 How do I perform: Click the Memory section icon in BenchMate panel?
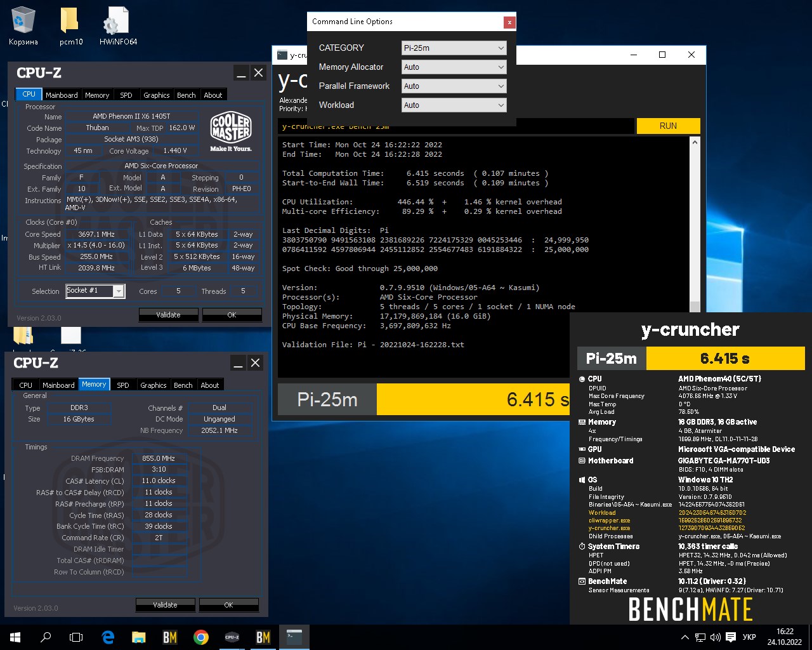(582, 422)
